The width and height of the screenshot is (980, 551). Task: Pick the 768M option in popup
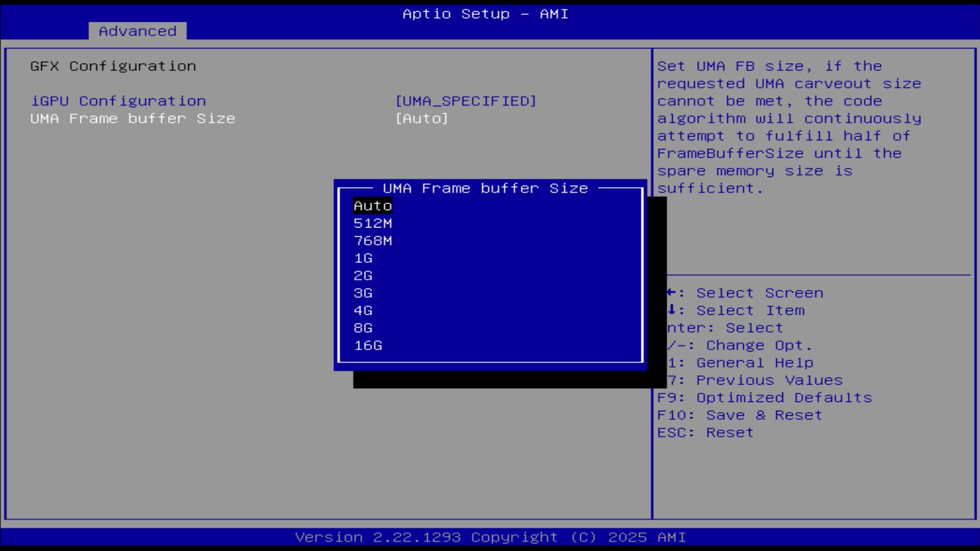[x=373, y=241]
